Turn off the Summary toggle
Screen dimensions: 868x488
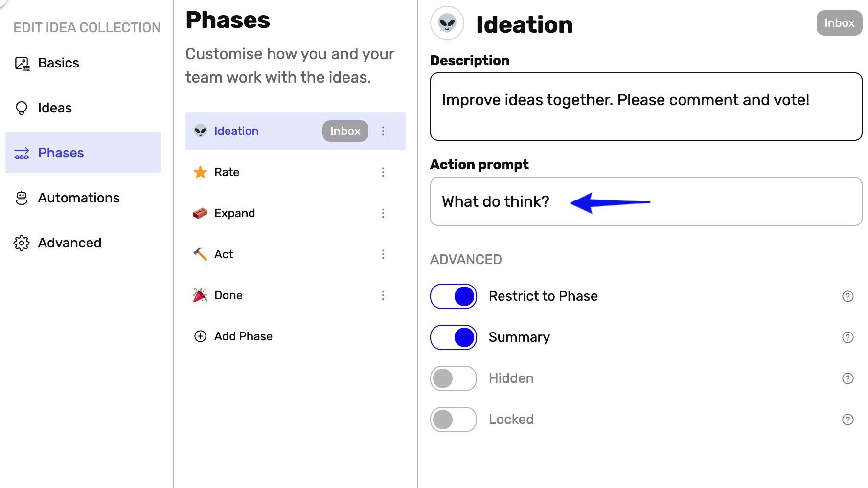pyautogui.click(x=453, y=337)
